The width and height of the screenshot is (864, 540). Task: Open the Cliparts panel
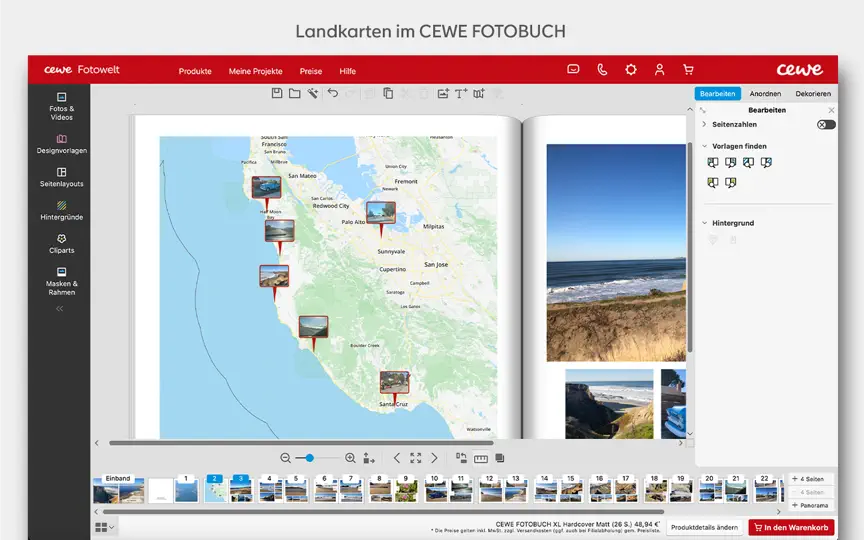(61, 244)
